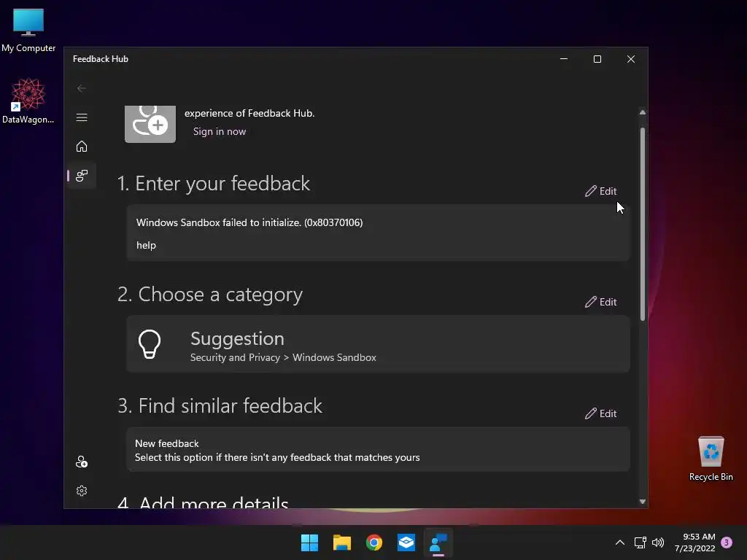Open network status tray icon
This screenshot has width=747, height=560.
[640, 542]
